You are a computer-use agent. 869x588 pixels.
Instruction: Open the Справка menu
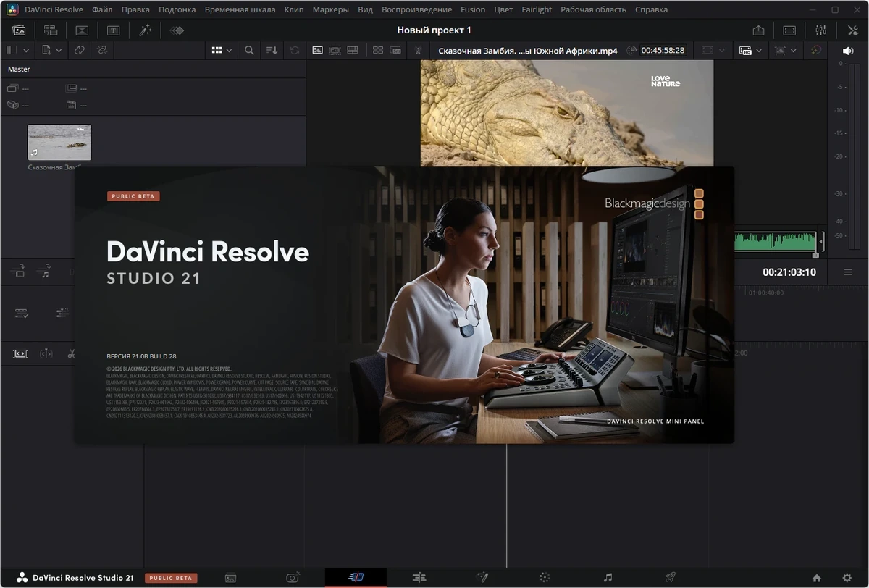tap(651, 9)
